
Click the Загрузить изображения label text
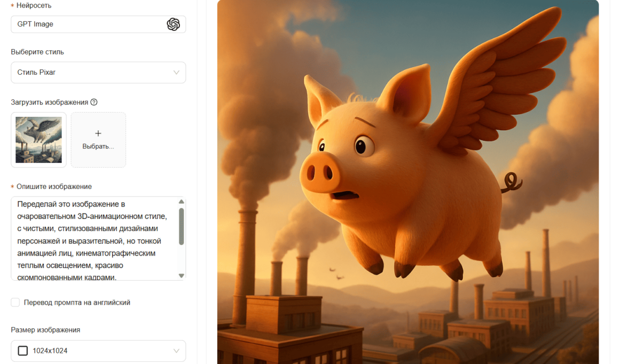tap(49, 102)
